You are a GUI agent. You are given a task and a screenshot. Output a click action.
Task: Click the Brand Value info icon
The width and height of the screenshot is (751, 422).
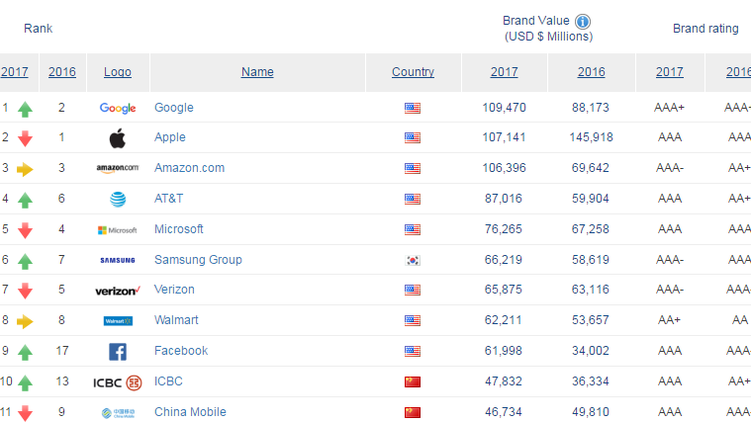coord(583,22)
